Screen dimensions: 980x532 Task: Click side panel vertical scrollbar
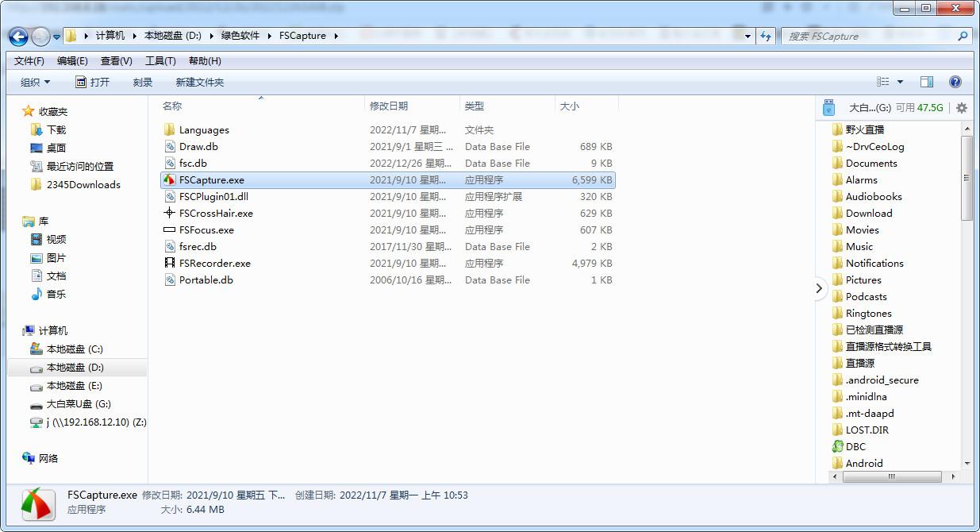(x=967, y=178)
